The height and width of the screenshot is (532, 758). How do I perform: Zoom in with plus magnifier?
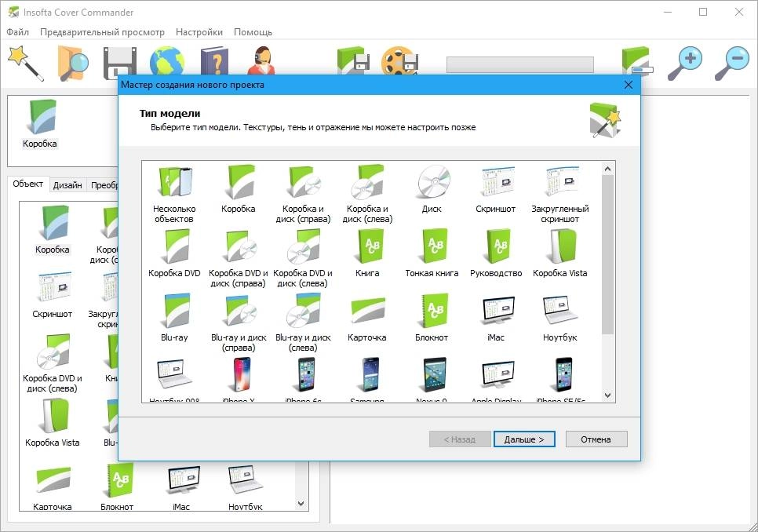[684, 63]
